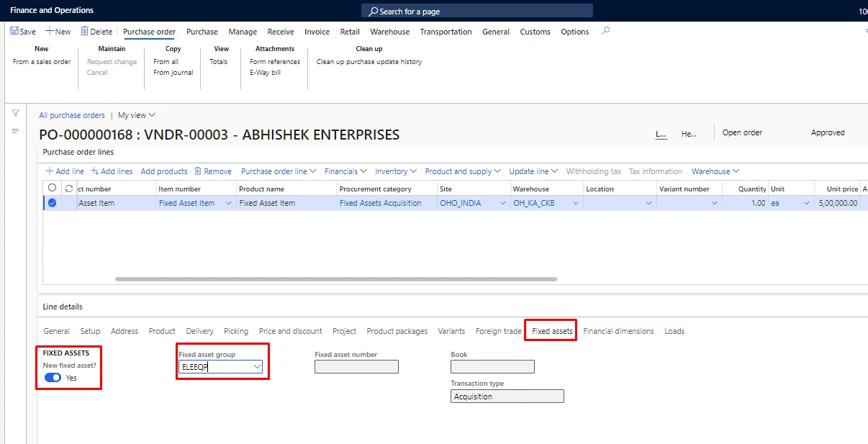
Task: Click the Totals view button
Action: point(219,62)
